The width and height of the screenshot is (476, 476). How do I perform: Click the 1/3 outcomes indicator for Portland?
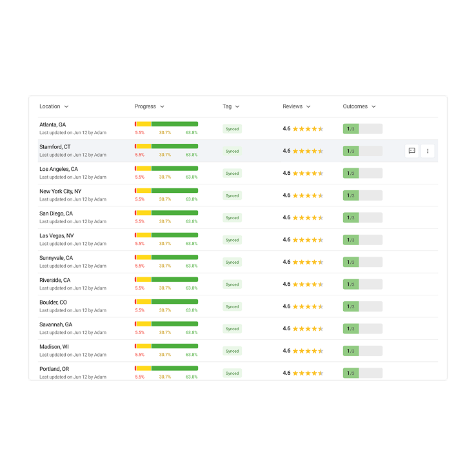click(362, 373)
